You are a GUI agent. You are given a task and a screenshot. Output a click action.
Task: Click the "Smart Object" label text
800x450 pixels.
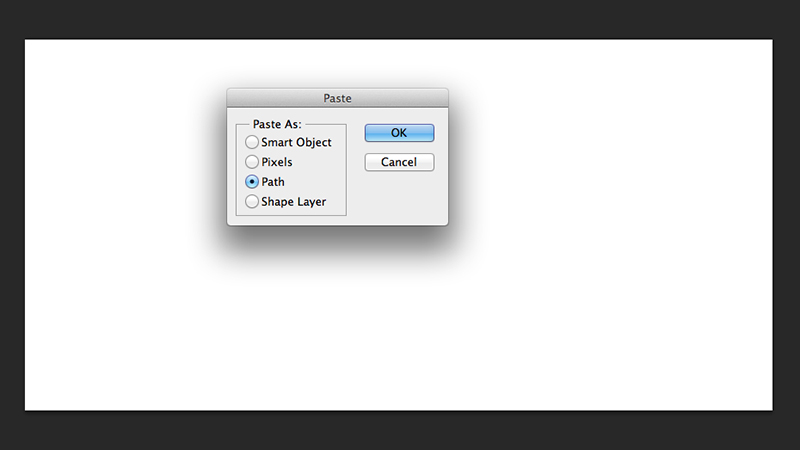point(296,142)
